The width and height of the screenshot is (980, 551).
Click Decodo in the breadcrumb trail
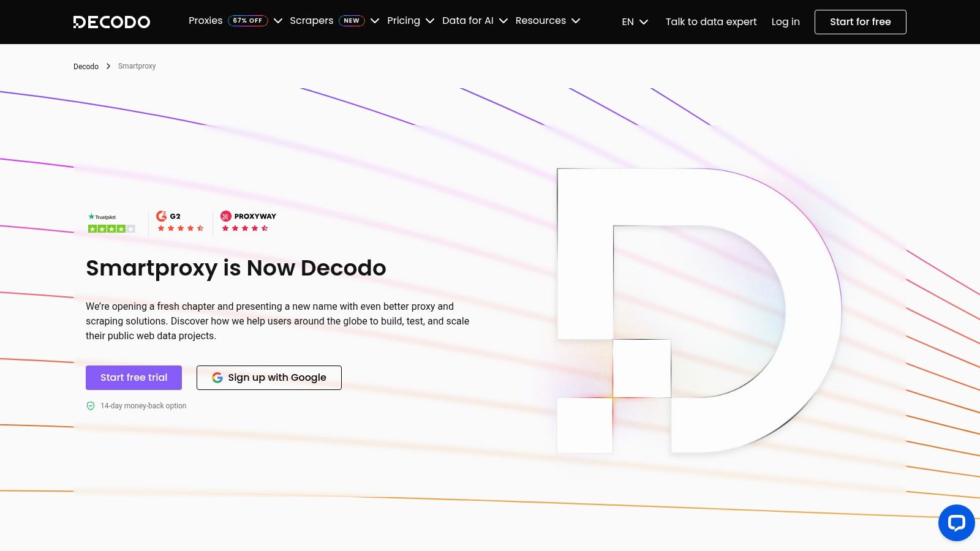click(86, 66)
